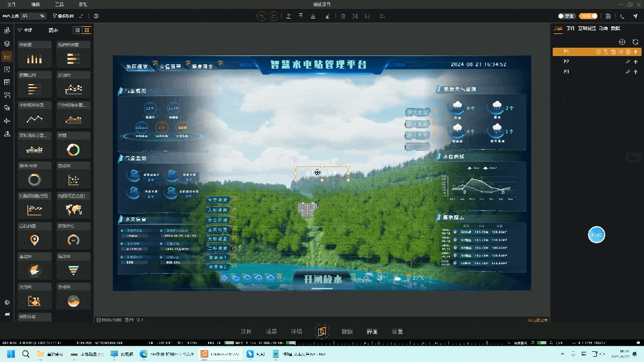Open the first menu in menu bar
This screenshot has height=362, width=644.
point(11,5)
